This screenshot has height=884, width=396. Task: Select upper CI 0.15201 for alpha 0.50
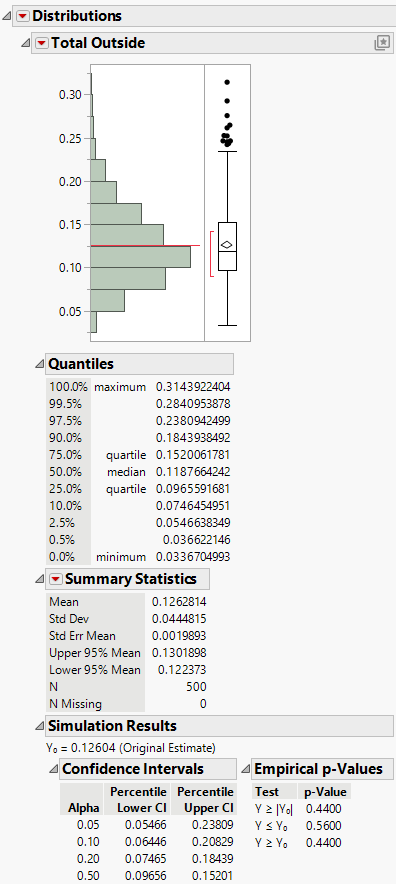tap(213, 876)
